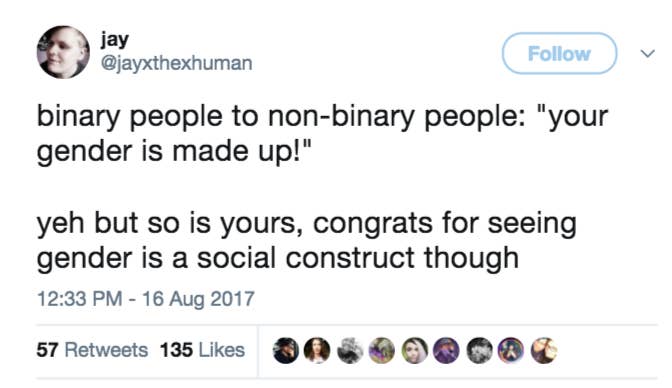Screen dimensions: 672x388
Task: Open the @jayxthexhuman handle link
Action: click(x=176, y=63)
